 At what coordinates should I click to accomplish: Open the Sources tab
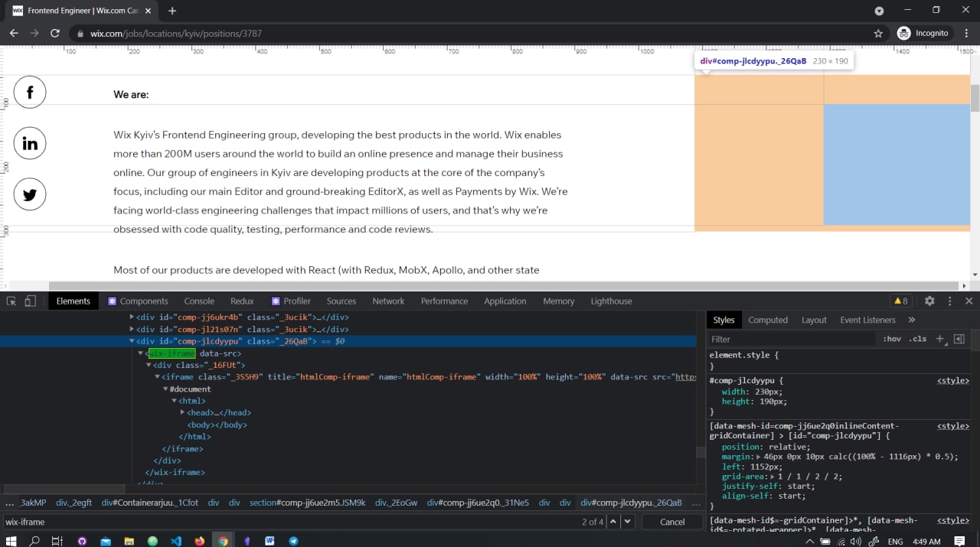pyautogui.click(x=341, y=301)
